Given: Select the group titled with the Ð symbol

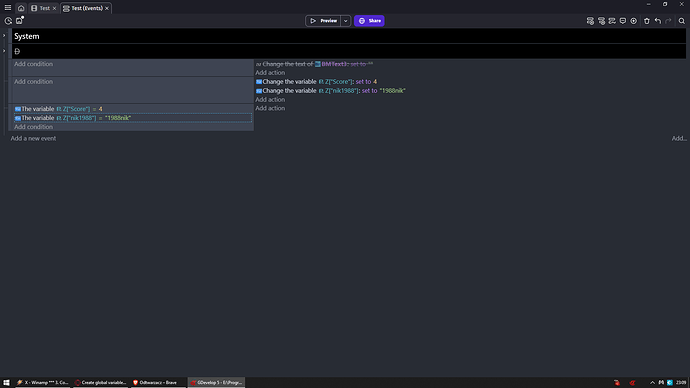Looking at the screenshot, I should tap(17, 51).
